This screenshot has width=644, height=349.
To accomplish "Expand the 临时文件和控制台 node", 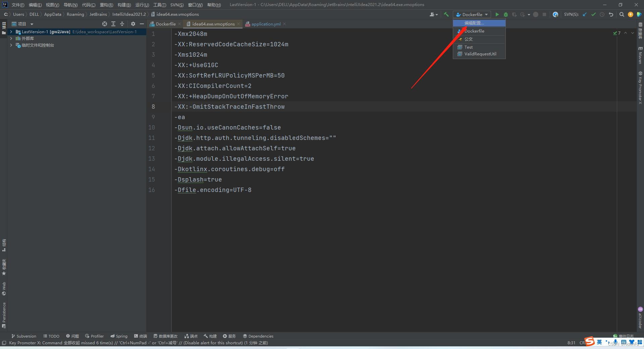I will pos(11,45).
